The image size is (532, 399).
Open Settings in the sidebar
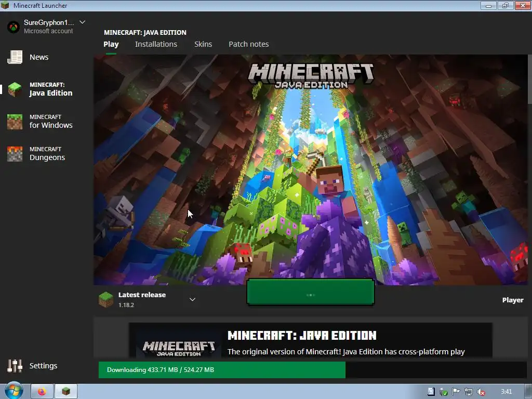tap(43, 366)
